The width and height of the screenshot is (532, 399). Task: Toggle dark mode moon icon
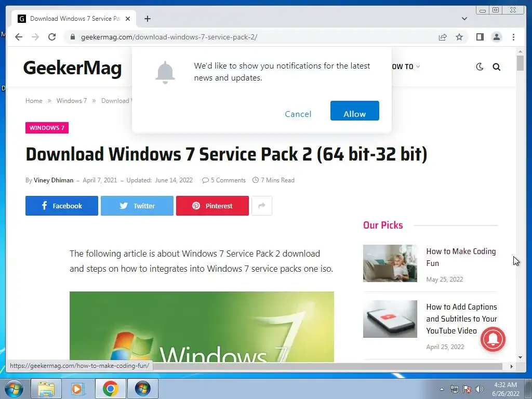point(480,67)
